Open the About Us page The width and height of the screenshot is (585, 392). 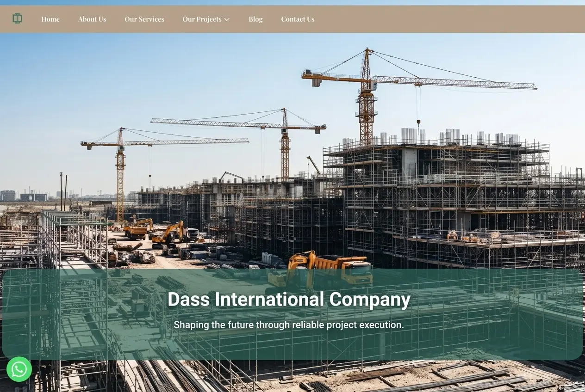(92, 19)
